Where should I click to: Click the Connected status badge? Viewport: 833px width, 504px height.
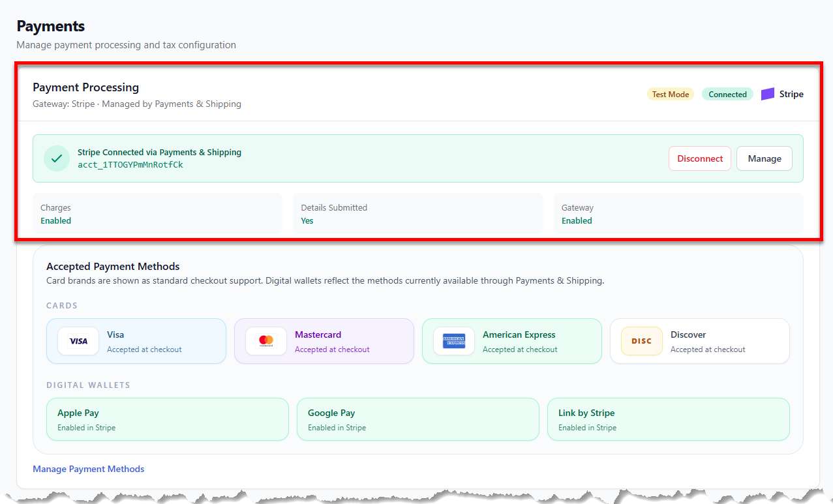tap(727, 94)
